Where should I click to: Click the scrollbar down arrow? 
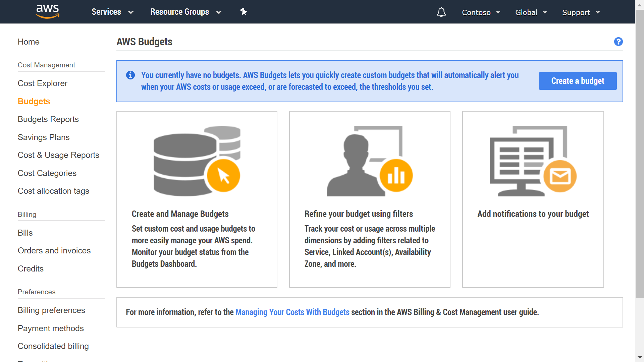click(640, 358)
